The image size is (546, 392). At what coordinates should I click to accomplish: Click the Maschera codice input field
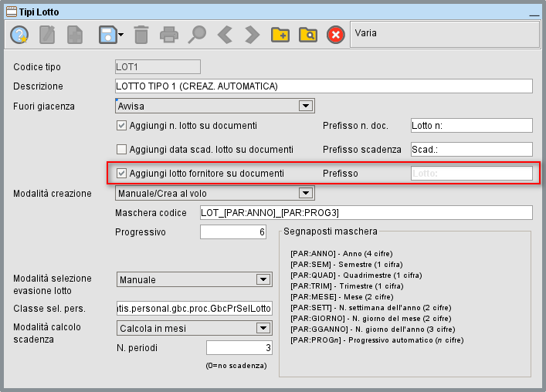366,212
